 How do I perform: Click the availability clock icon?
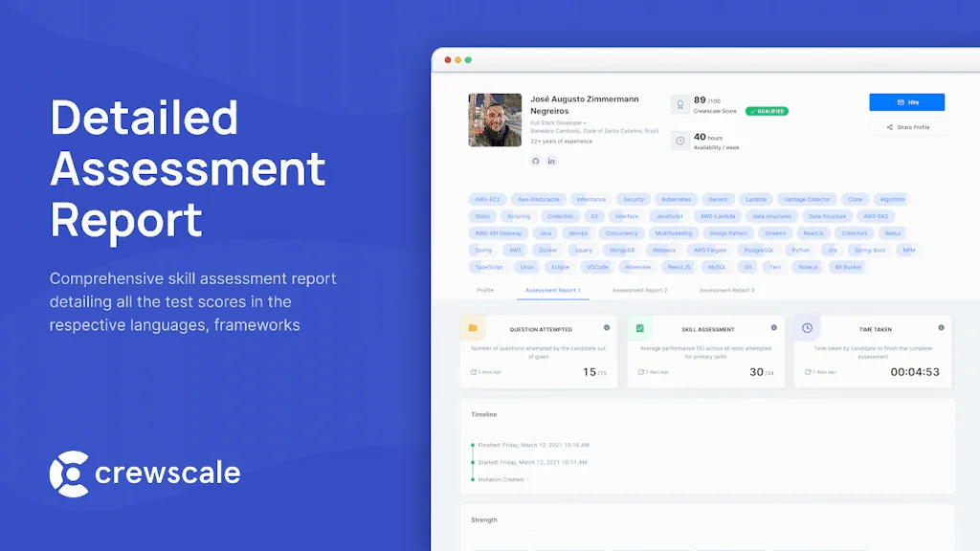pos(680,142)
